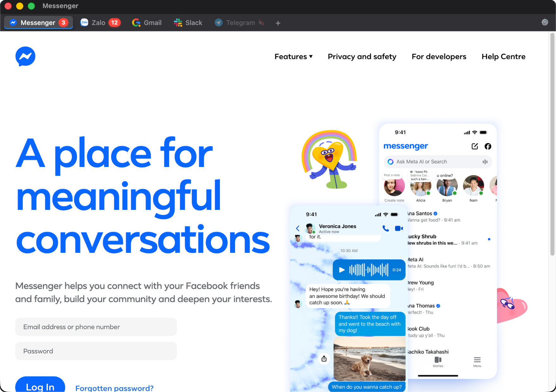Click Nam's avatar in stories row
The width and height of the screenshot is (556, 392).
pos(474,186)
